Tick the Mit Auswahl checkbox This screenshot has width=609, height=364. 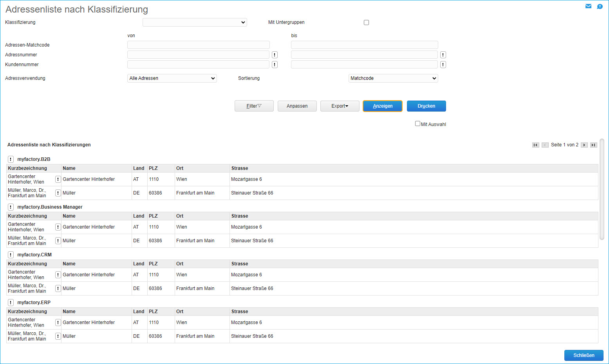point(417,124)
